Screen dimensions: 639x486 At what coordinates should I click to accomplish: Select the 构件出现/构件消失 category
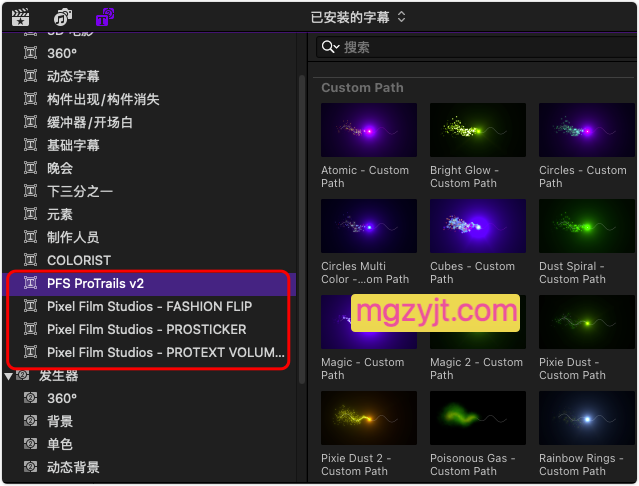pos(149,99)
